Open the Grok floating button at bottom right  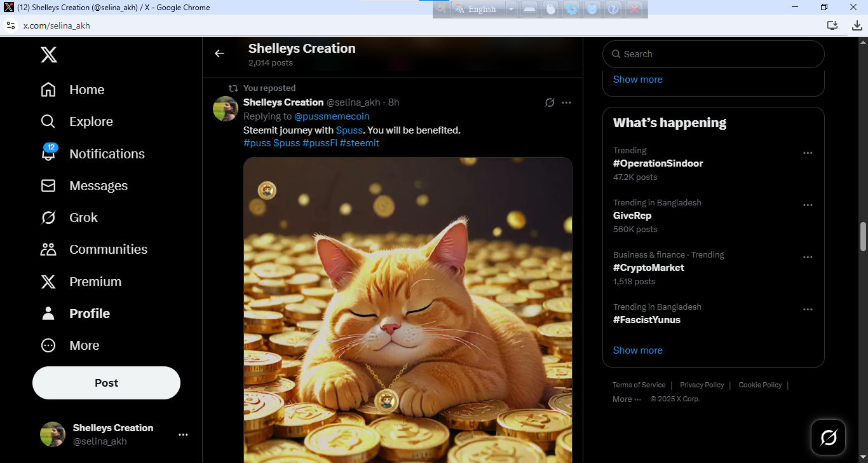pyautogui.click(x=828, y=437)
